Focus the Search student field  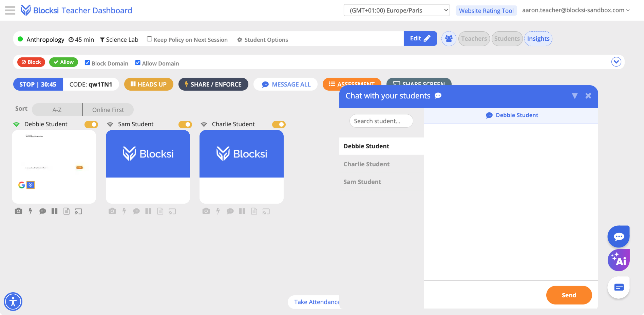(381, 121)
